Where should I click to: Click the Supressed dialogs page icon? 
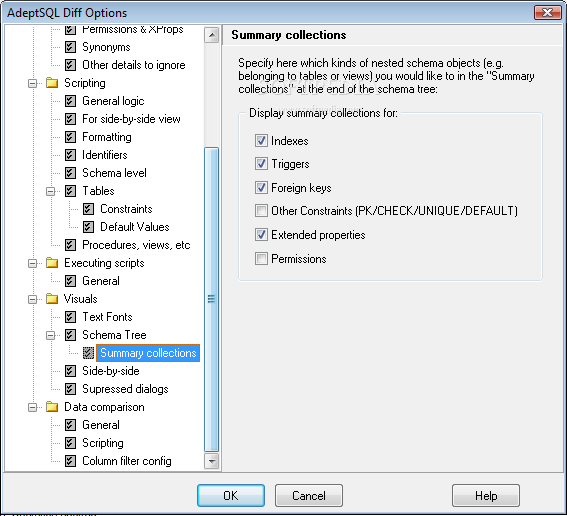click(x=70, y=389)
